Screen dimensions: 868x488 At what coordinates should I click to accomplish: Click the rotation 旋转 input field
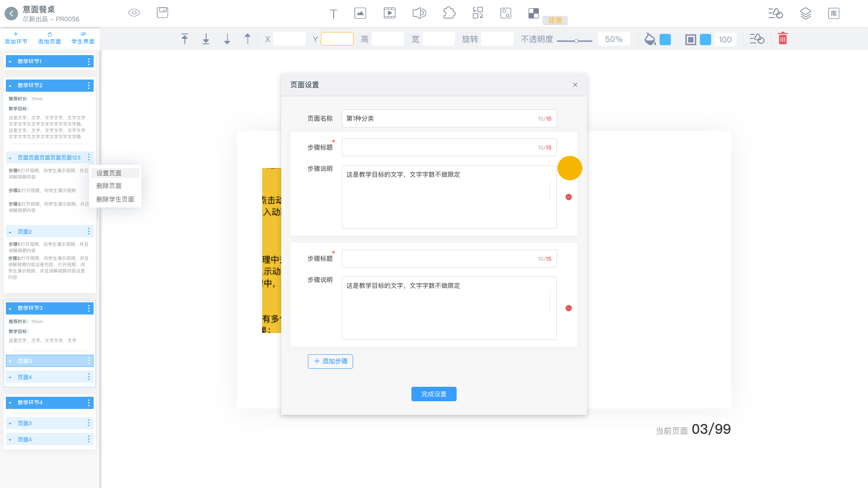point(497,39)
